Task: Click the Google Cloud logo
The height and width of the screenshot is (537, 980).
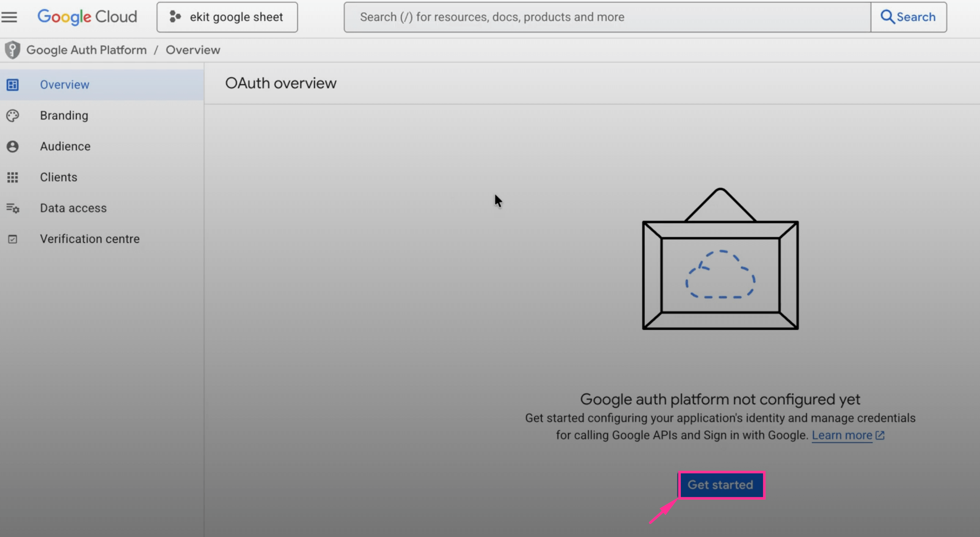Action: pyautogui.click(x=87, y=17)
